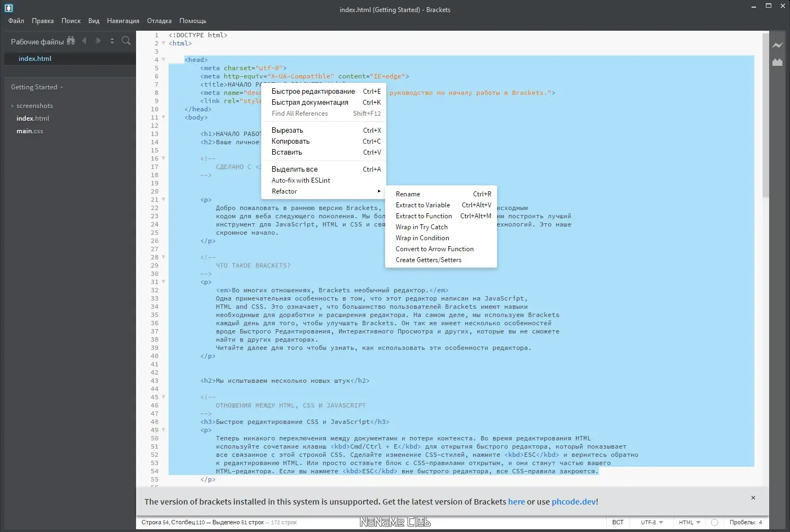Fold the paragraph starting on line 31
The height and width of the screenshot is (532, 790).
click(163, 282)
